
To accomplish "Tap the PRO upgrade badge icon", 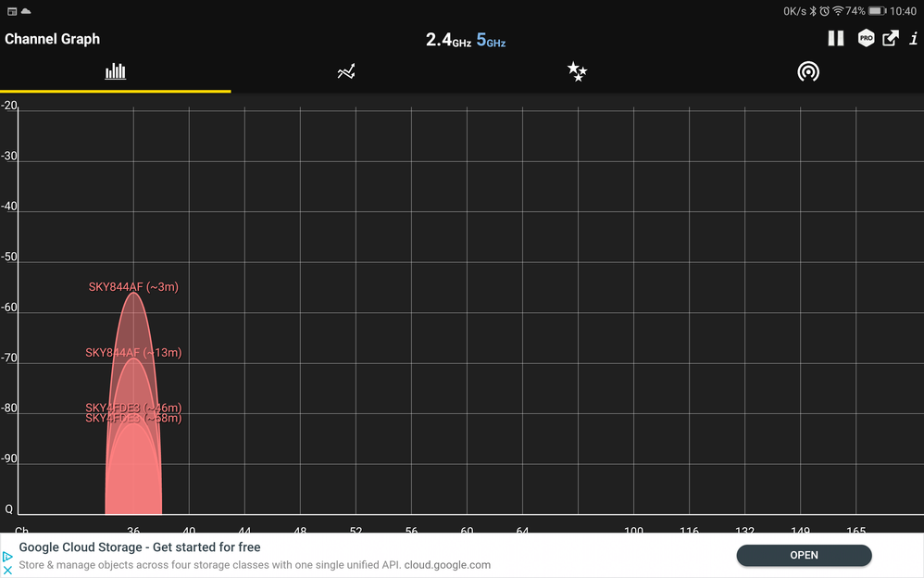I will click(866, 38).
